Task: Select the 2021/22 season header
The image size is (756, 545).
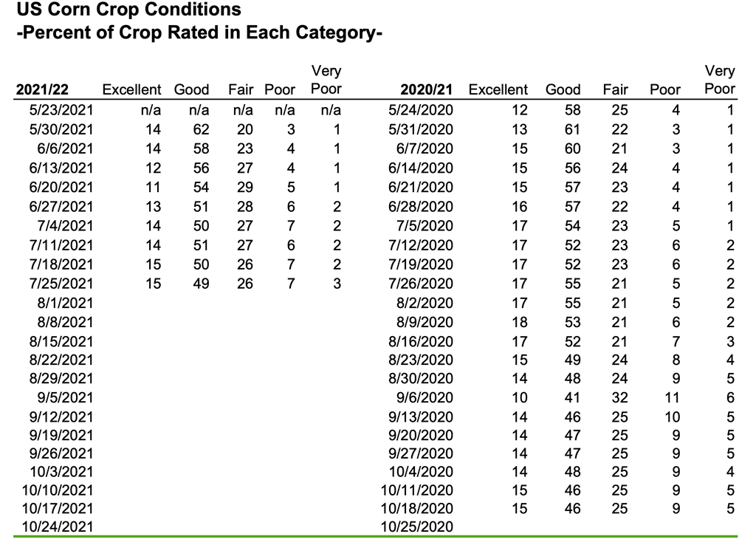Action: [42, 90]
